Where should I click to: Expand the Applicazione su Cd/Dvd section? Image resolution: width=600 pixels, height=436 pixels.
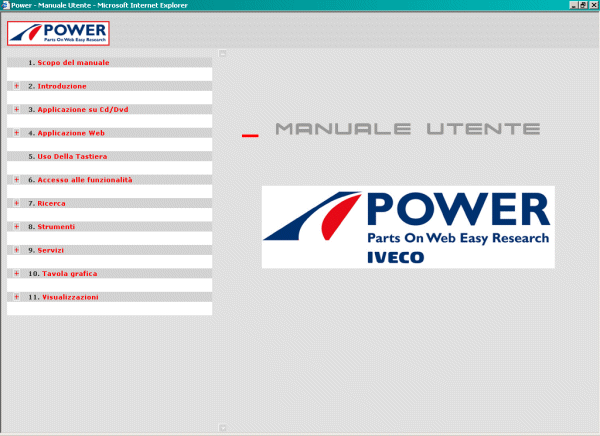click(16, 109)
